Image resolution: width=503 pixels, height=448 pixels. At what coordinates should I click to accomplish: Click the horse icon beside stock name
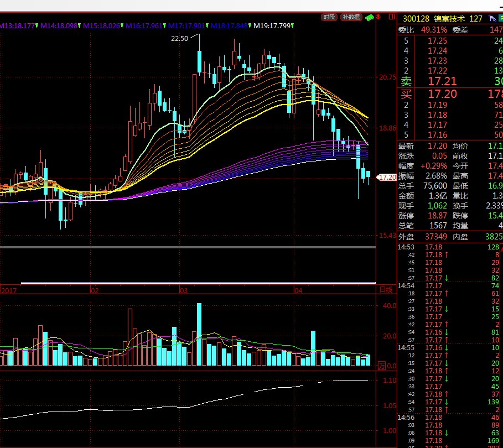click(x=492, y=18)
